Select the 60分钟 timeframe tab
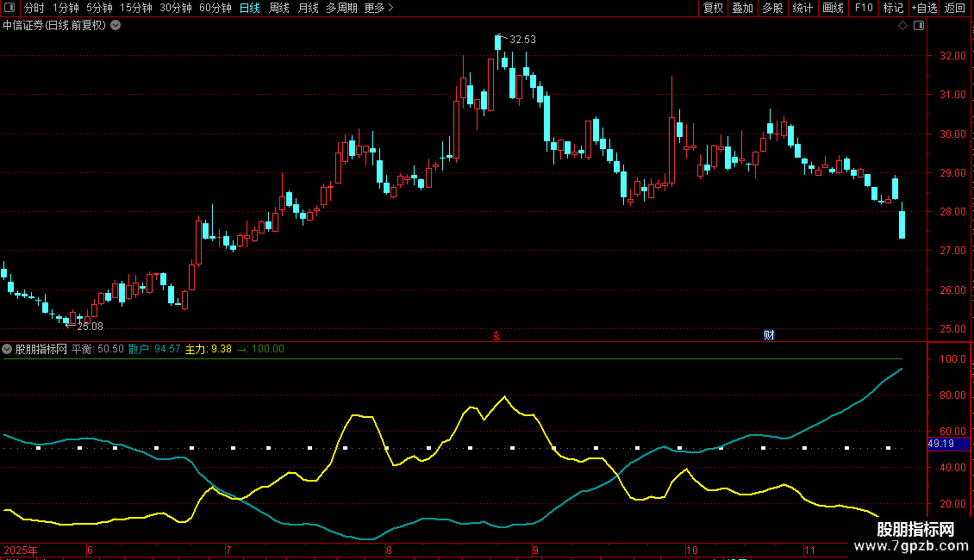This screenshot has height=560, width=974. [215, 8]
